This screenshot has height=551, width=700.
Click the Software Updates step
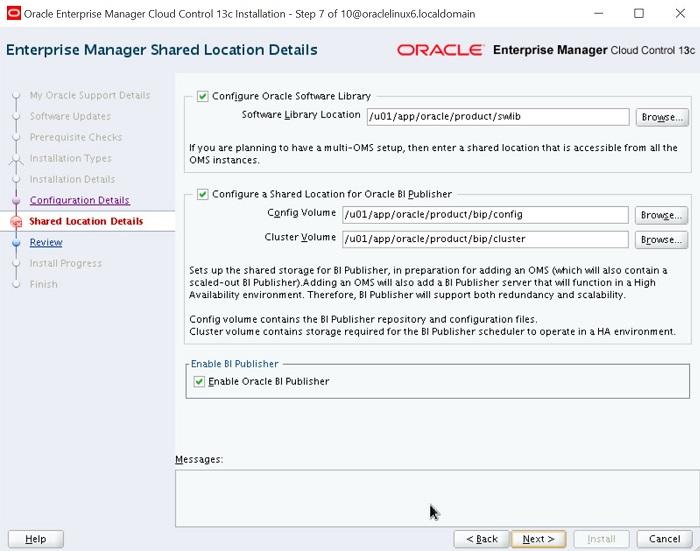70,117
